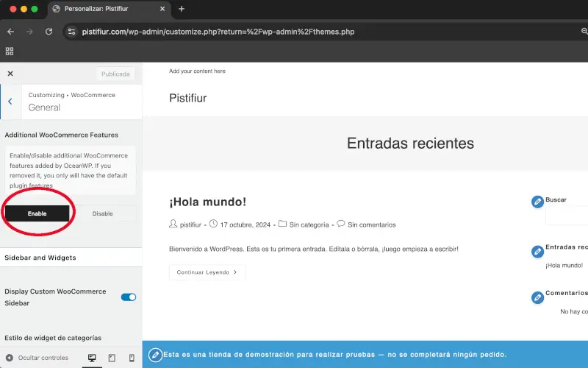Click the browser address bar URL
Image resolution: width=588 pixels, height=368 pixels.
(x=218, y=32)
